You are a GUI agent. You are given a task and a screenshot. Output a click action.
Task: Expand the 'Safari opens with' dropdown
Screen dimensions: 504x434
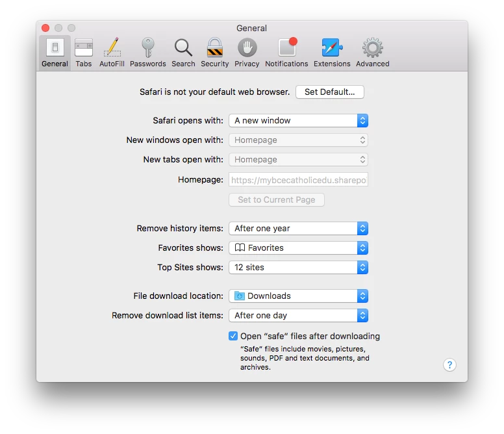[298, 121]
